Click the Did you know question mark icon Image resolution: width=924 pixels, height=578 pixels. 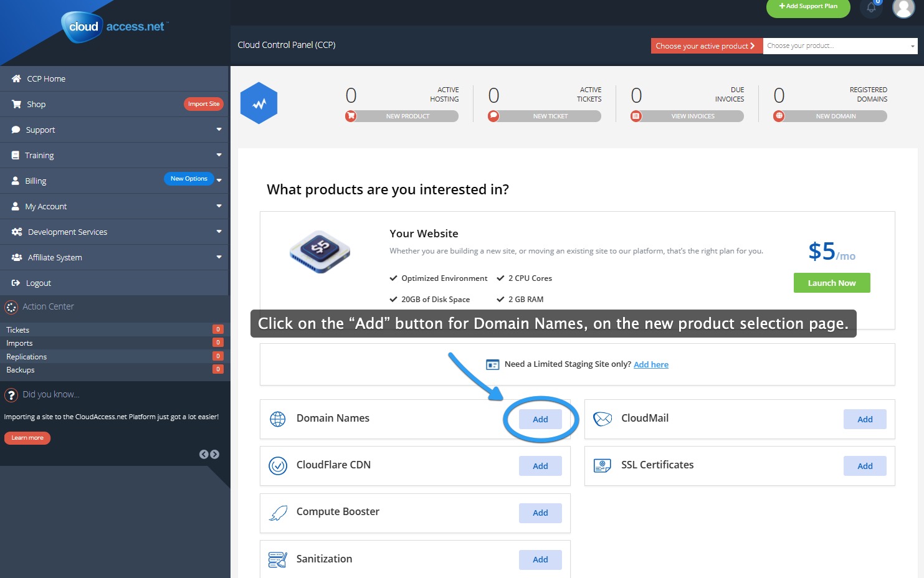[11, 395]
